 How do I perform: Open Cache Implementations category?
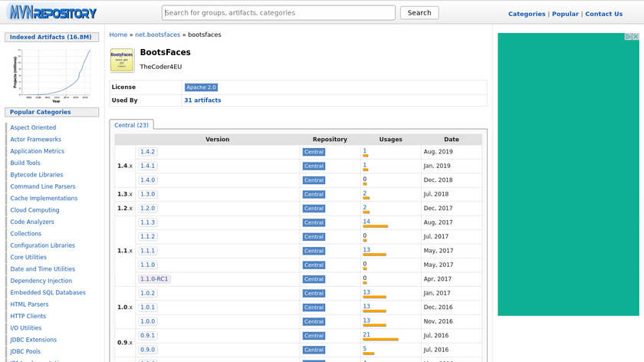[44, 198]
